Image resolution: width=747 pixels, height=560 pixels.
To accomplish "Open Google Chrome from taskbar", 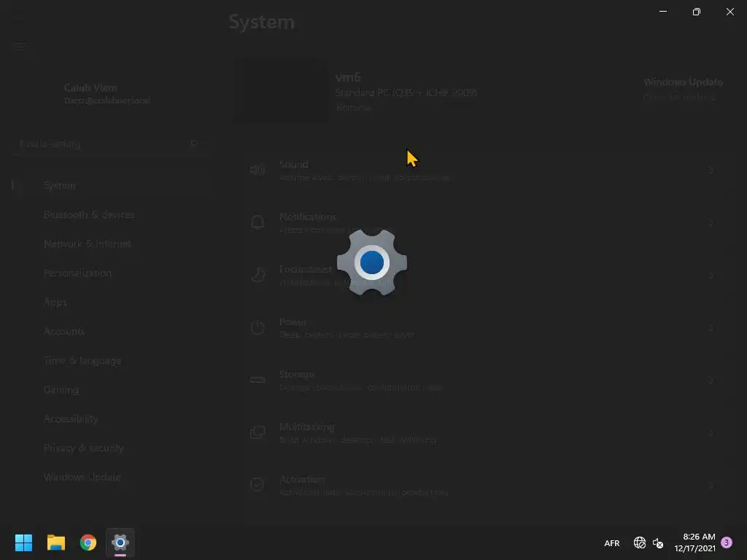I will [88, 542].
